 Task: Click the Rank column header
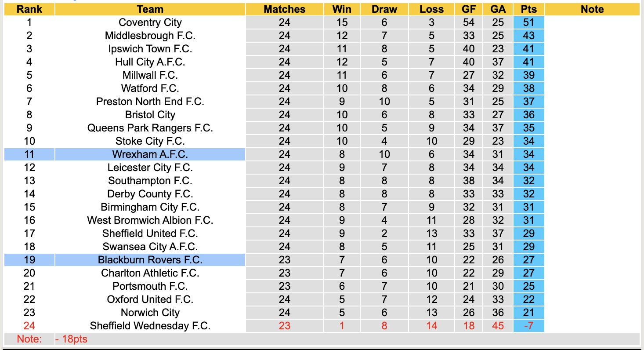coord(29,9)
